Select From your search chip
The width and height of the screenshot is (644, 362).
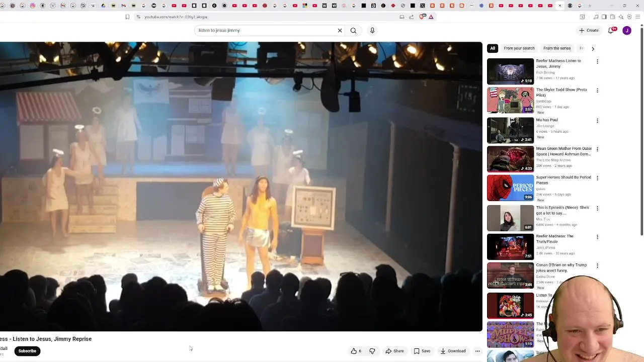click(x=519, y=48)
